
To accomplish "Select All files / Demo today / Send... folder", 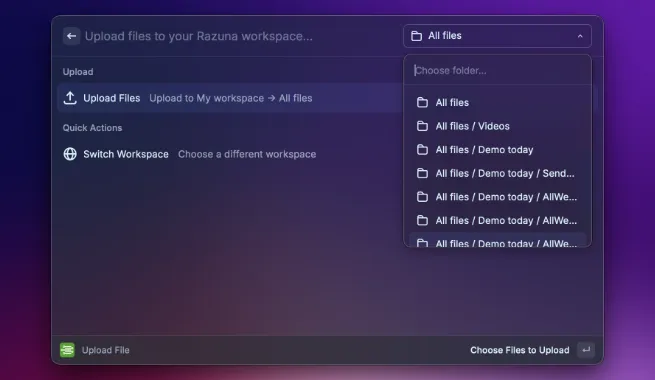I will pos(497,173).
